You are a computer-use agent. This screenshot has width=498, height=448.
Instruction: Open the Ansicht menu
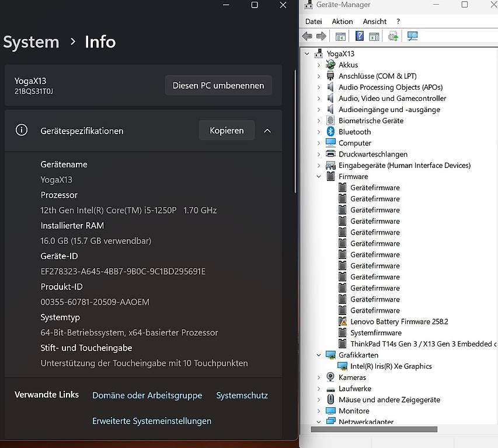[374, 22]
